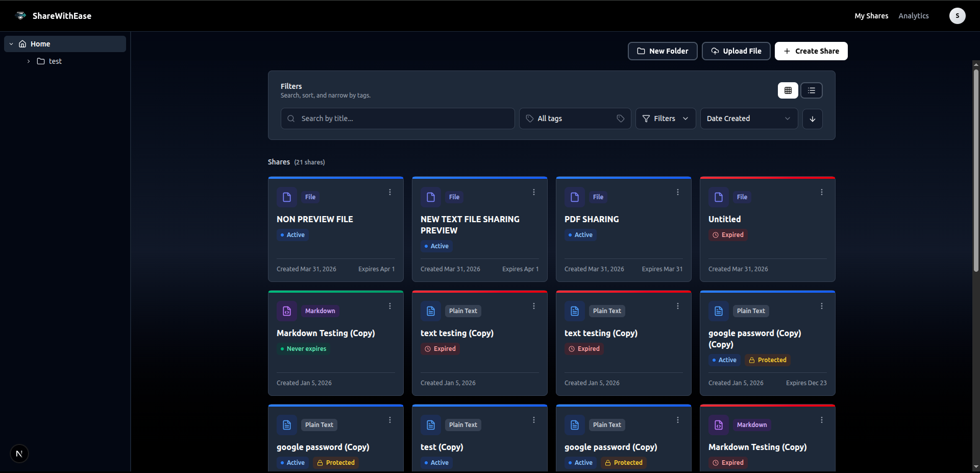Focus the Search by title field
This screenshot has height=473, width=980.
(x=398, y=119)
